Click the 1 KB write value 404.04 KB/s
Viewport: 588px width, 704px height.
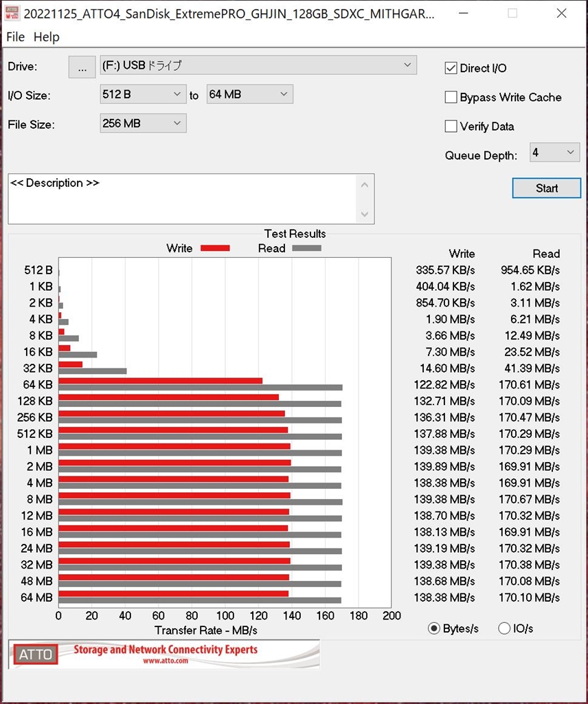[445, 287]
